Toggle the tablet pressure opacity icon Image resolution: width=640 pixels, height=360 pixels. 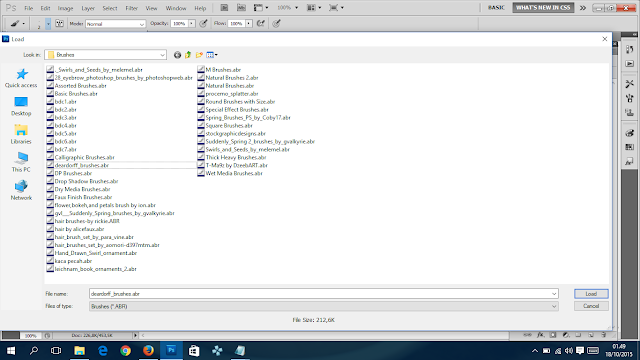pyautogui.click(x=203, y=24)
